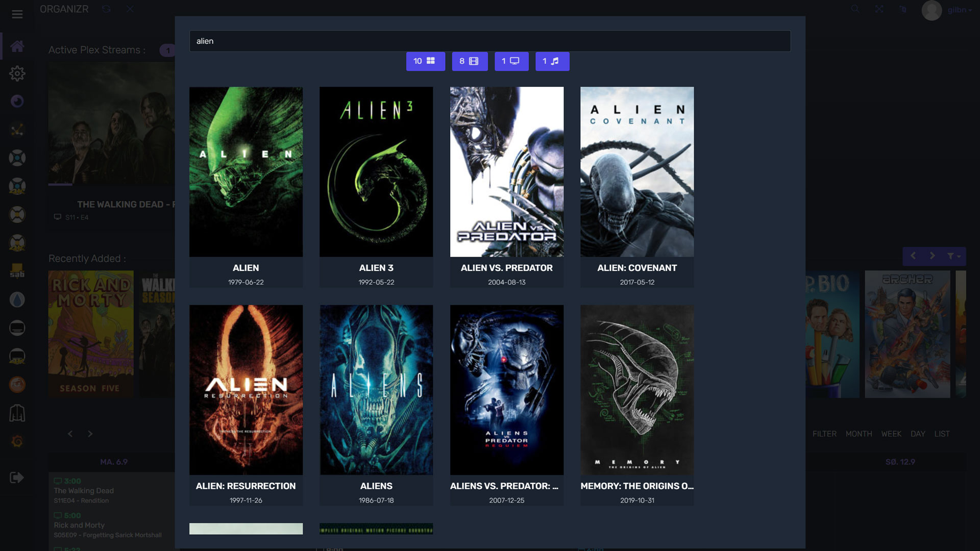Open the Alien 1979 poster
The image size is (980, 551).
click(246, 171)
